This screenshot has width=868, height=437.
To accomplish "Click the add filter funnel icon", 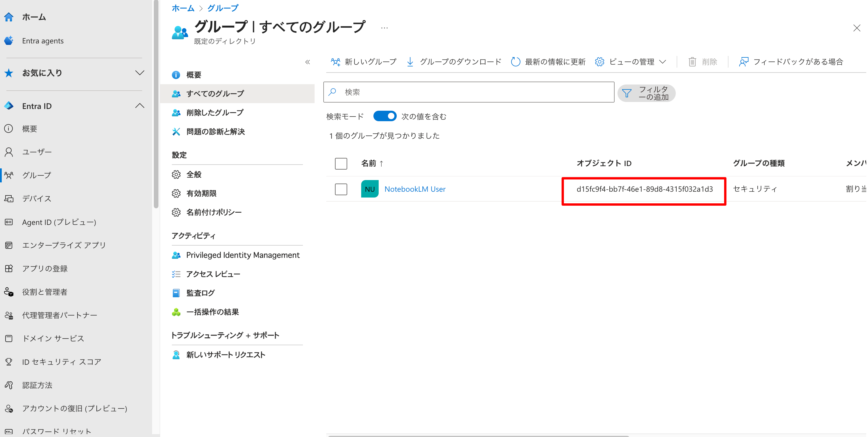I will point(627,93).
